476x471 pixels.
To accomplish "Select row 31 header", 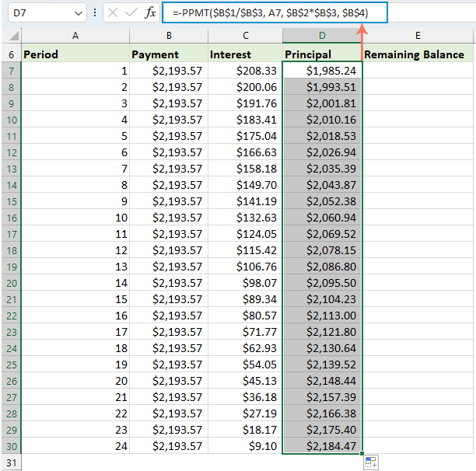I will (11, 462).
